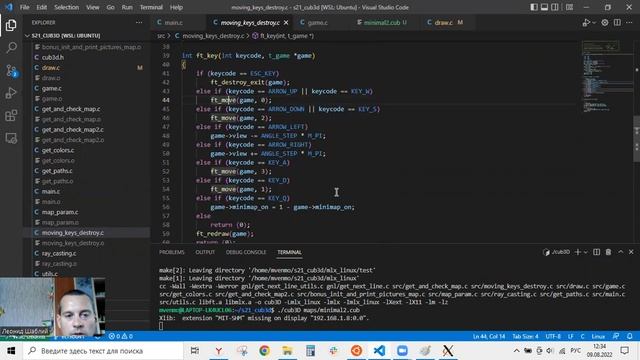Change Tab Size 4 in status bar
The width and height of the screenshot is (640, 360).
pyautogui.click(x=525, y=336)
